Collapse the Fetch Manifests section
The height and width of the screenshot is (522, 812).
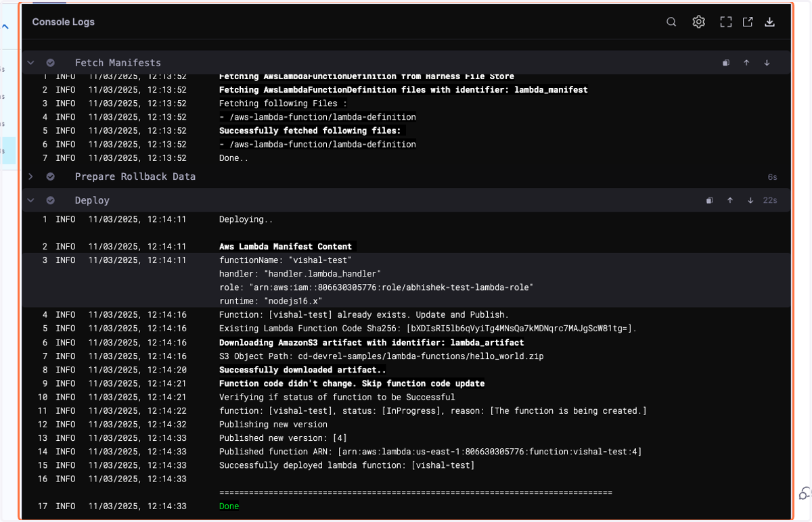click(x=30, y=63)
